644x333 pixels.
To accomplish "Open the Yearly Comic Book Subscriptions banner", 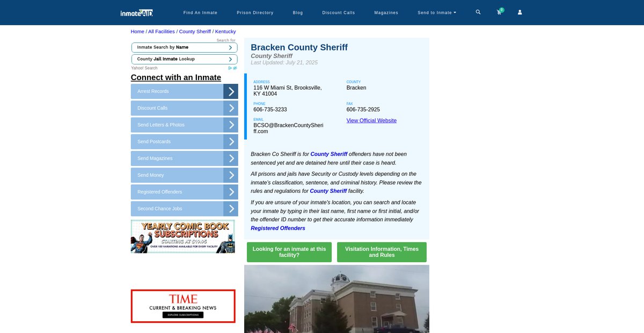I will point(183,237).
